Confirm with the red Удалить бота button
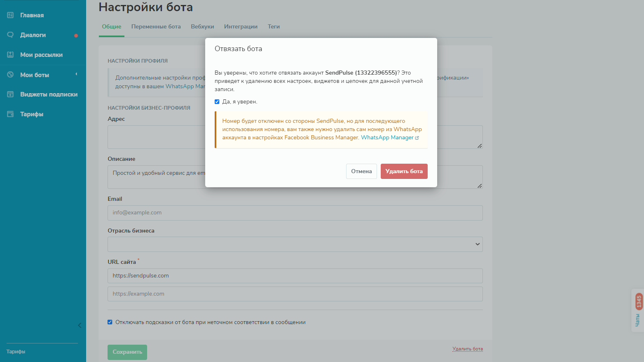644x362 pixels. click(x=404, y=172)
